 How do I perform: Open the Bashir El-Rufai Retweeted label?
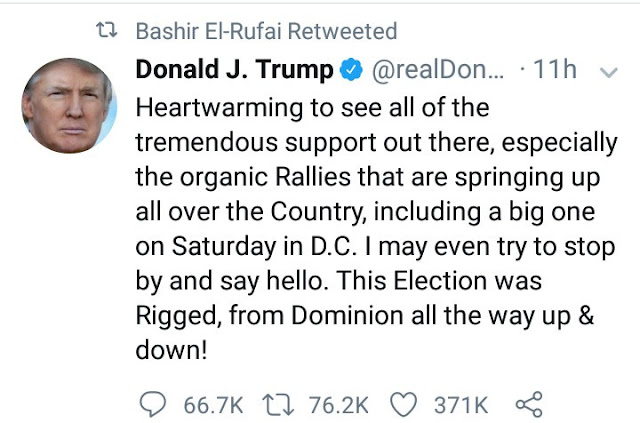(x=266, y=31)
